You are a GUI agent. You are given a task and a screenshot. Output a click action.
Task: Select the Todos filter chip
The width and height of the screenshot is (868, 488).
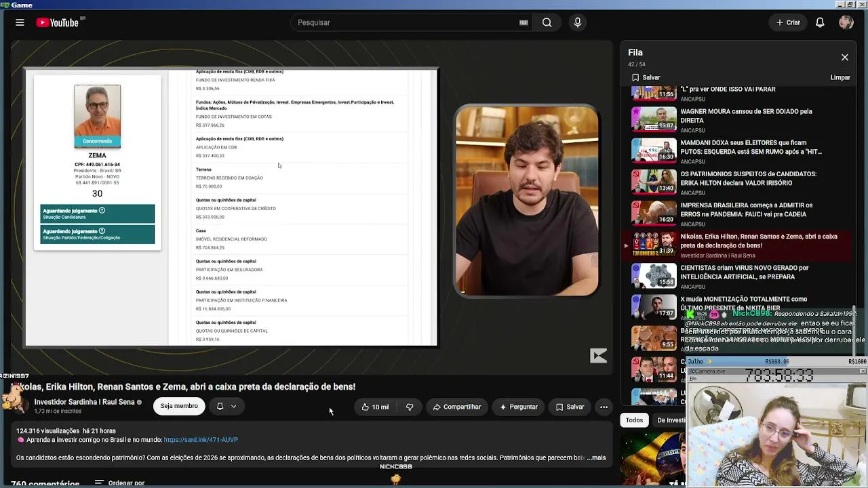point(634,420)
